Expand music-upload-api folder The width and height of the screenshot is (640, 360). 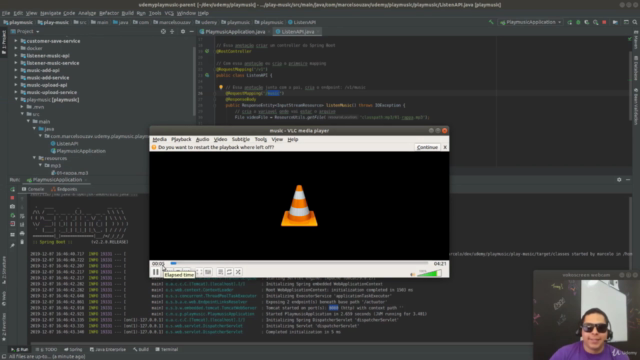(x=16, y=85)
